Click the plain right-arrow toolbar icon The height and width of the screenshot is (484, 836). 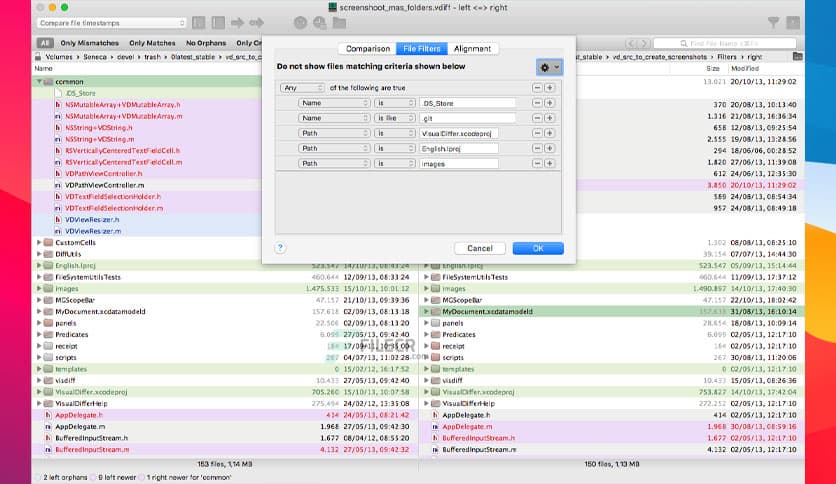pos(237,23)
